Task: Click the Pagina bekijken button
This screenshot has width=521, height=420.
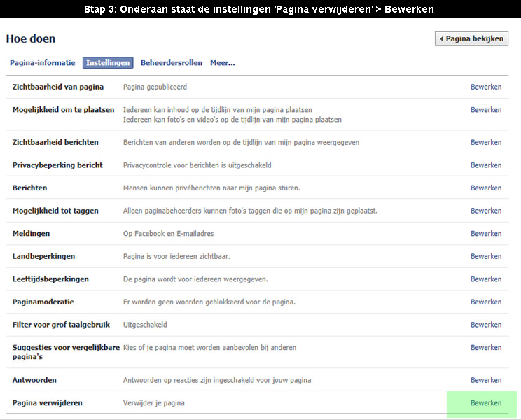Action: pos(471,38)
